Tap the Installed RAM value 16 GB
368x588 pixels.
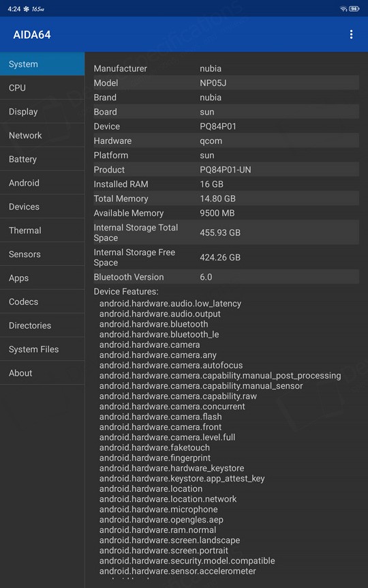pyautogui.click(x=211, y=184)
